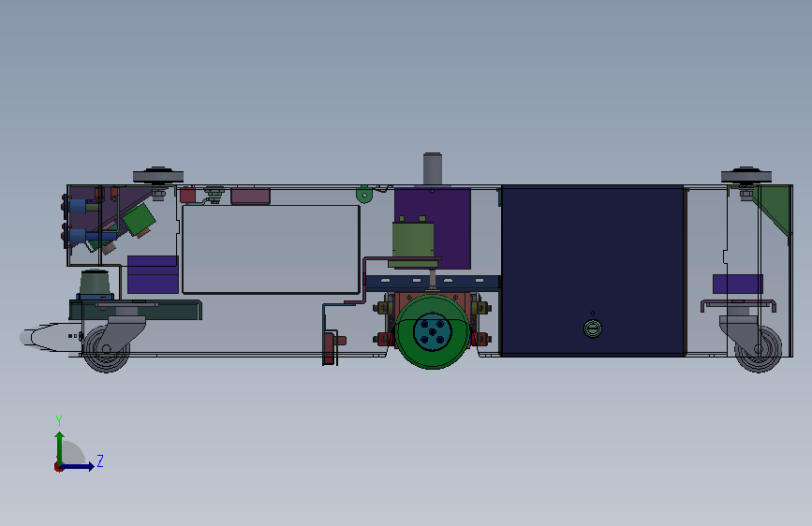Select the rear-right caster wheel

(x=759, y=349)
